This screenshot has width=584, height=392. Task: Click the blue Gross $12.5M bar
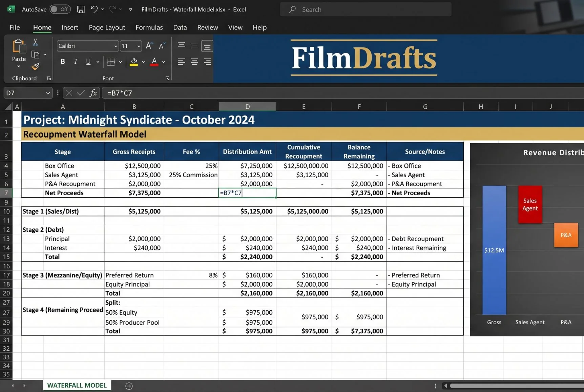[x=494, y=250]
